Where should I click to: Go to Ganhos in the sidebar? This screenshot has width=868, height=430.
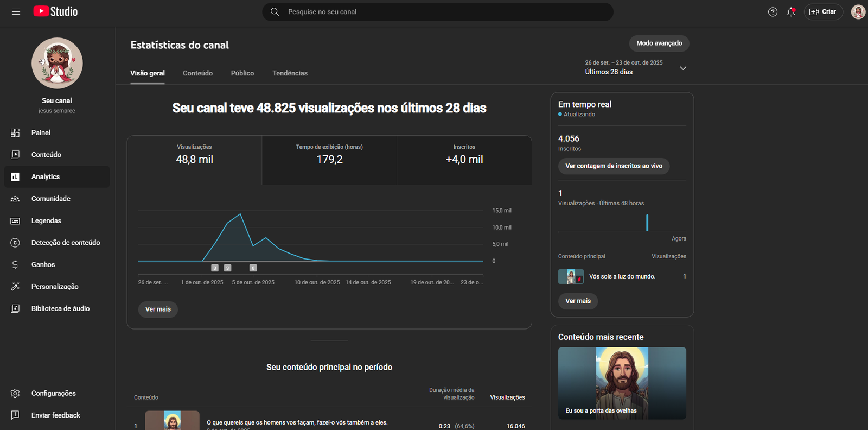[43, 264]
